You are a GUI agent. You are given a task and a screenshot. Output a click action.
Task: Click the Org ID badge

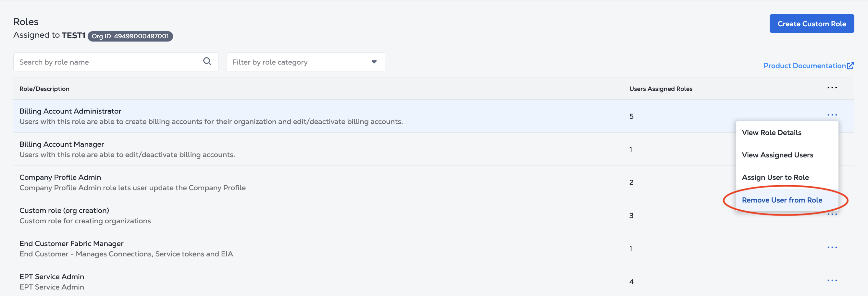(x=130, y=36)
